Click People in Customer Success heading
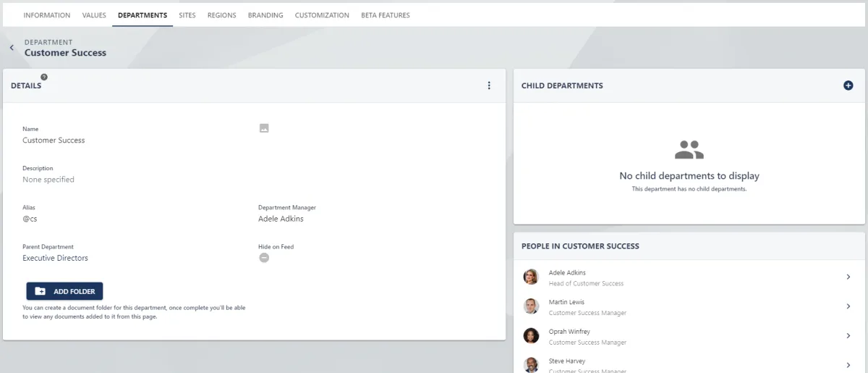The image size is (868, 373). click(580, 246)
